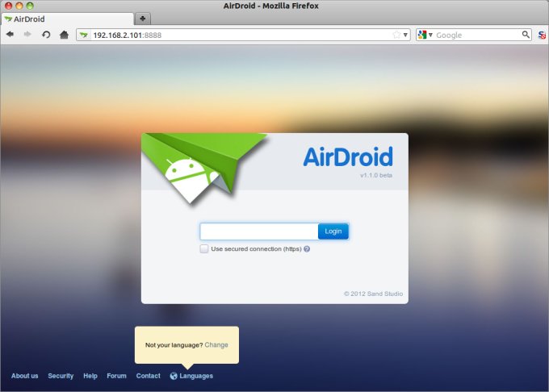
Task: Click the https help question mark icon
Action: 307,249
